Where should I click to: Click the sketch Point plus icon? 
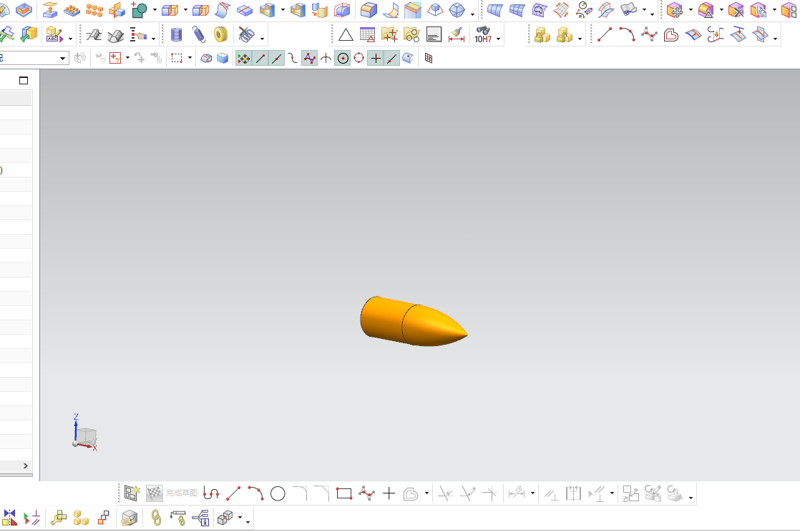click(389, 493)
